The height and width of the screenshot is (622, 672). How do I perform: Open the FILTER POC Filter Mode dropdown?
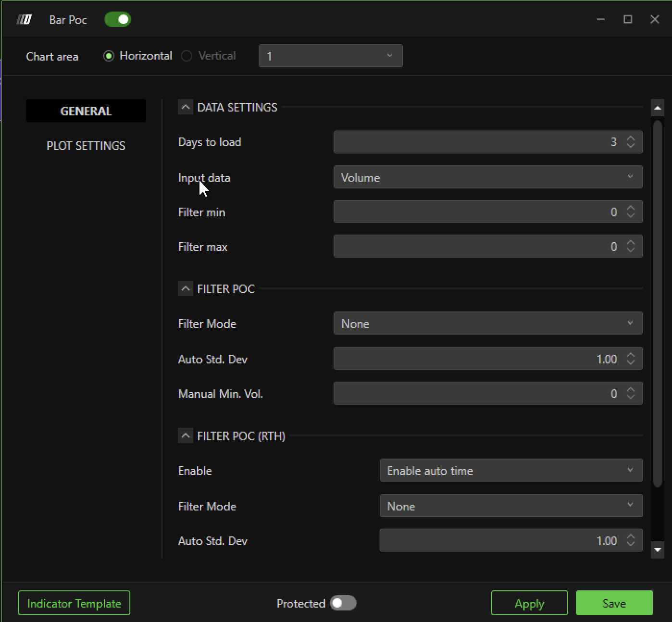click(487, 323)
